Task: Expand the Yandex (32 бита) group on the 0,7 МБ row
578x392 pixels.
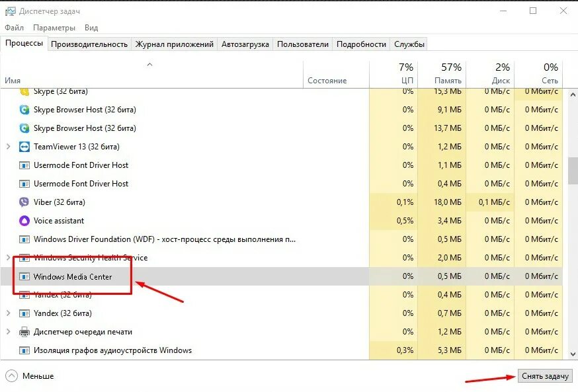Action: click(x=8, y=313)
